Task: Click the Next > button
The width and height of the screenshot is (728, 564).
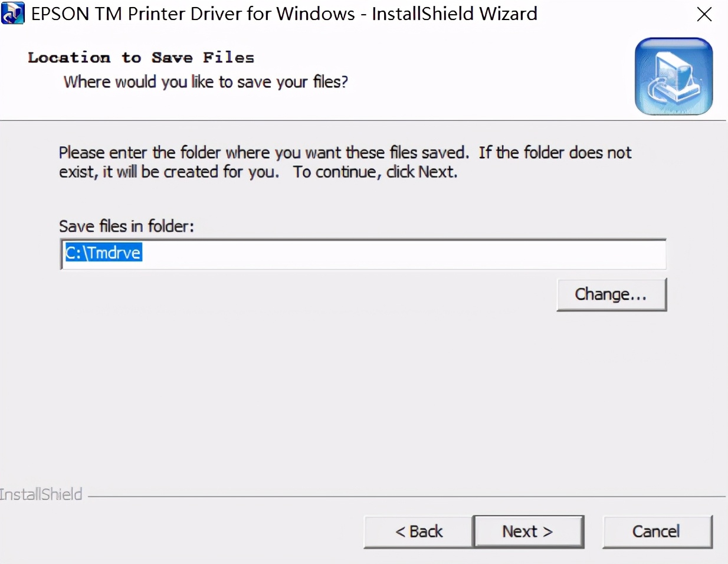Action: [528, 532]
